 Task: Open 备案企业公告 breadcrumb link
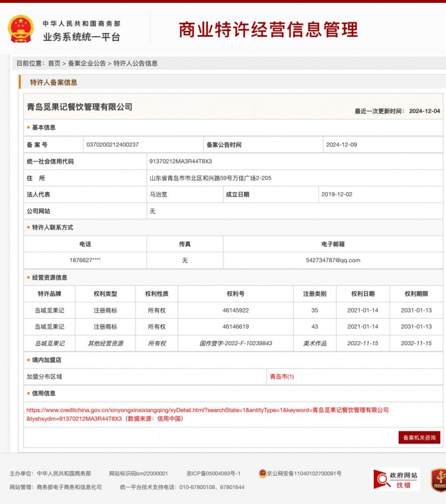pos(86,63)
